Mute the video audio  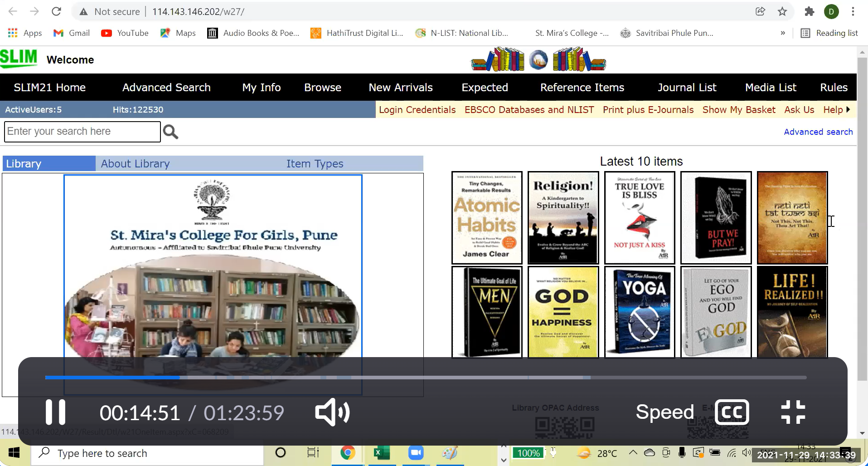coord(332,412)
